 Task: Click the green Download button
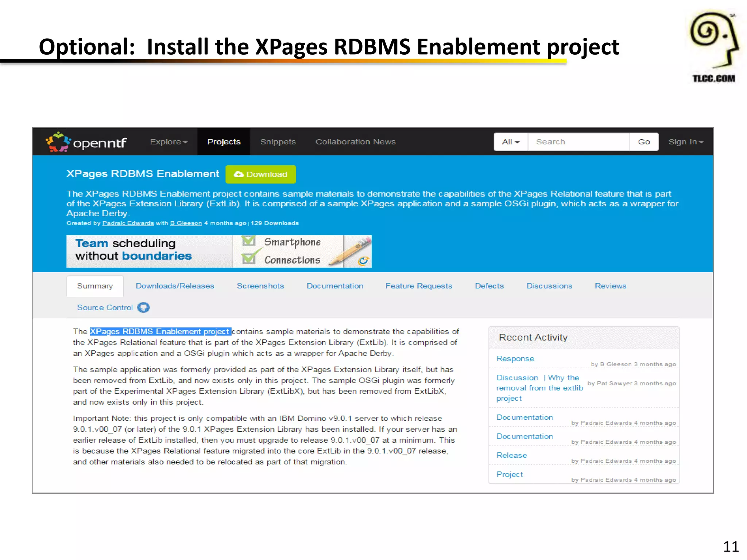(261, 174)
